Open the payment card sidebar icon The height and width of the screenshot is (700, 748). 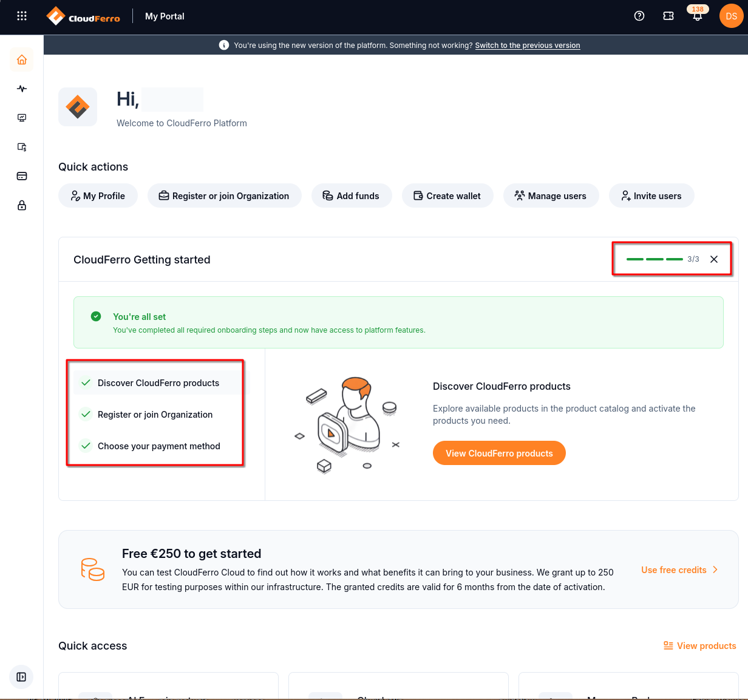coord(22,176)
